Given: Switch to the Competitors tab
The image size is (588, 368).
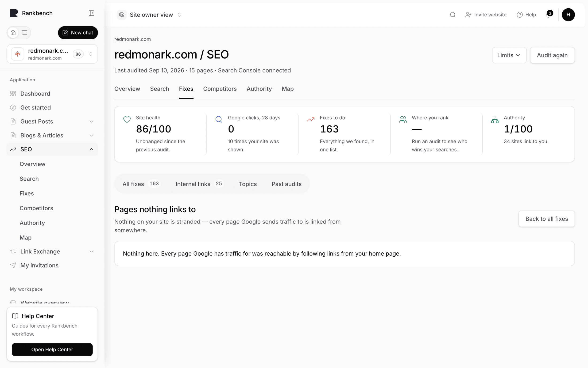Looking at the screenshot, I should (x=220, y=89).
